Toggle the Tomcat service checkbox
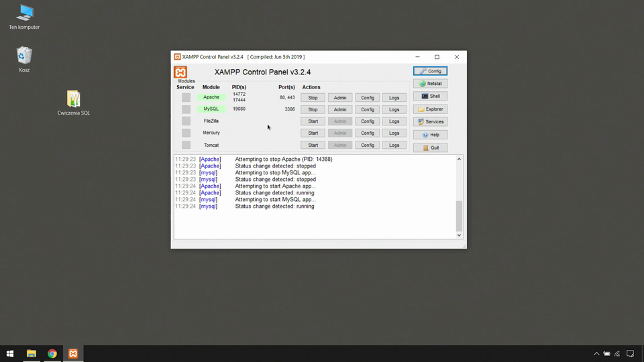The width and height of the screenshot is (644, 362). pyautogui.click(x=186, y=145)
